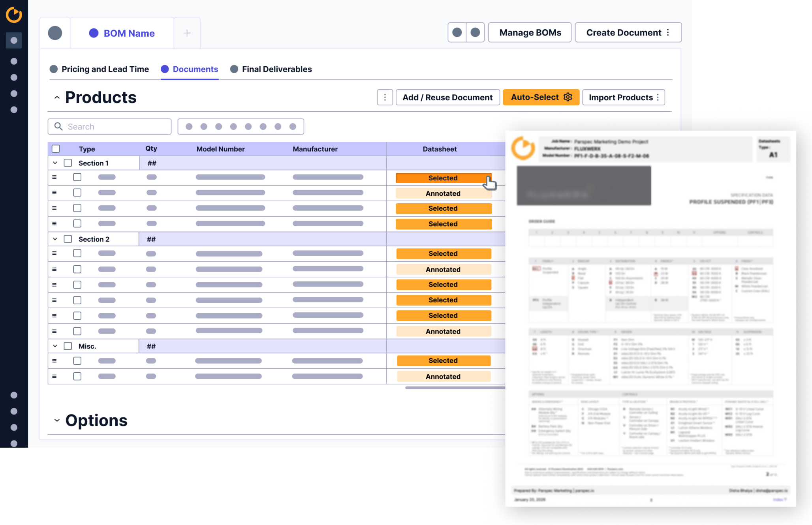Open the Final Deliverables tab

click(276, 69)
